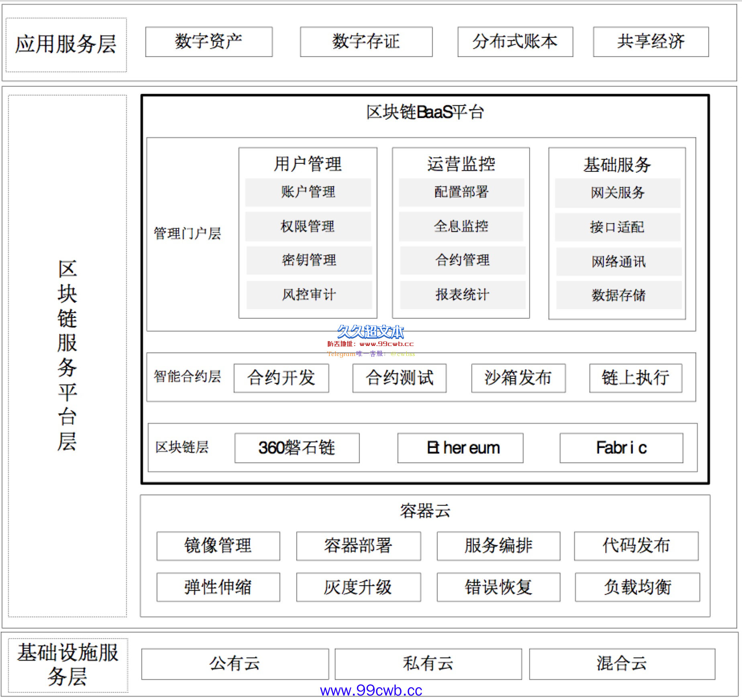Click the 灰度升级 box
This screenshot has width=742, height=700.
pyautogui.click(x=359, y=587)
